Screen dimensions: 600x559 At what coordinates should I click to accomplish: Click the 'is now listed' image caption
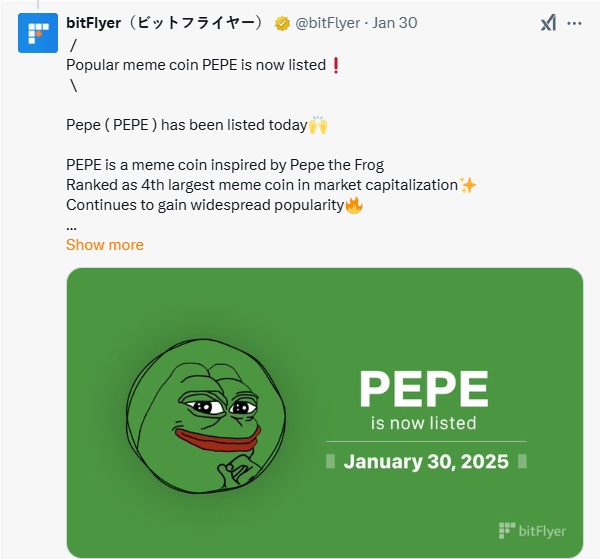click(x=424, y=423)
